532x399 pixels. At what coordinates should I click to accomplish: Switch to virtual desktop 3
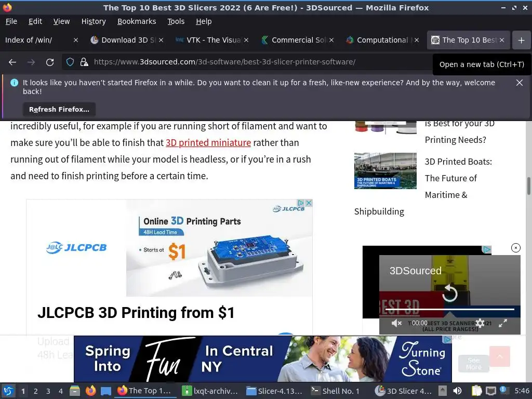pos(48,391)
